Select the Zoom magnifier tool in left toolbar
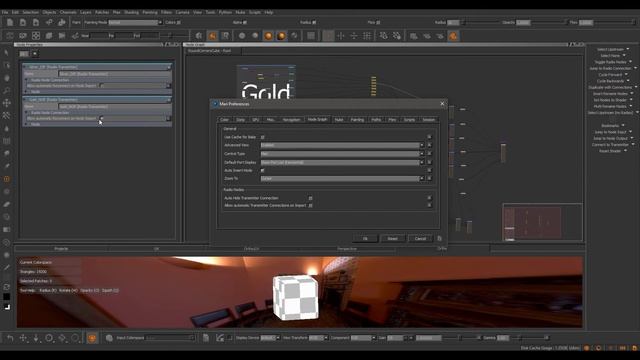Image resolution: width=640 pixels, height=360 pixels. pos(7,90)
